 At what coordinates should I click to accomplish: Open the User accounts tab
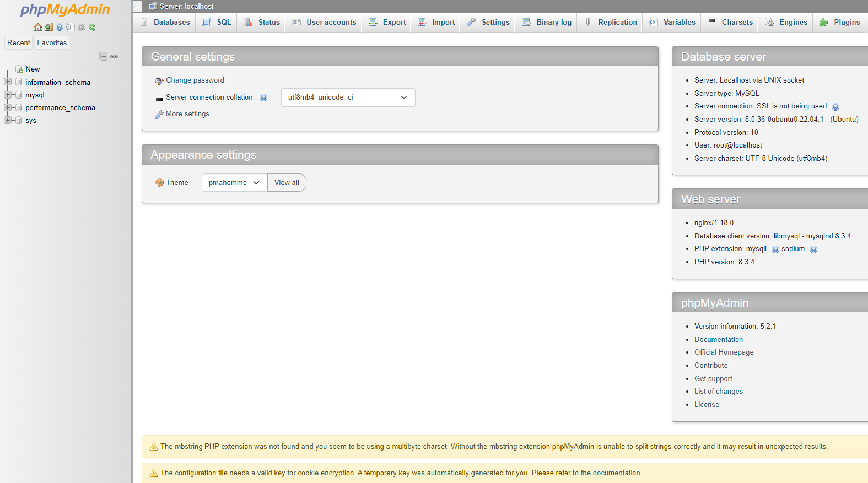tap(324, 23)
